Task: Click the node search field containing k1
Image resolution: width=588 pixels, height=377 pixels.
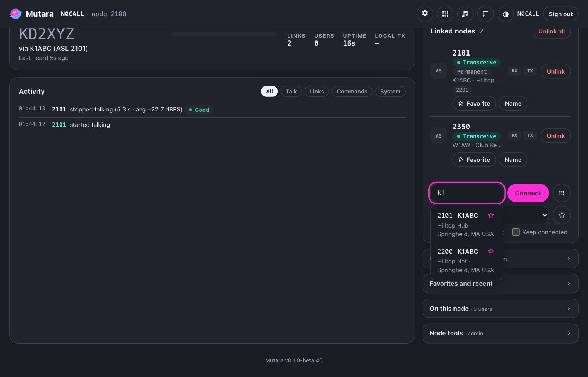Action: pos(467,193)
